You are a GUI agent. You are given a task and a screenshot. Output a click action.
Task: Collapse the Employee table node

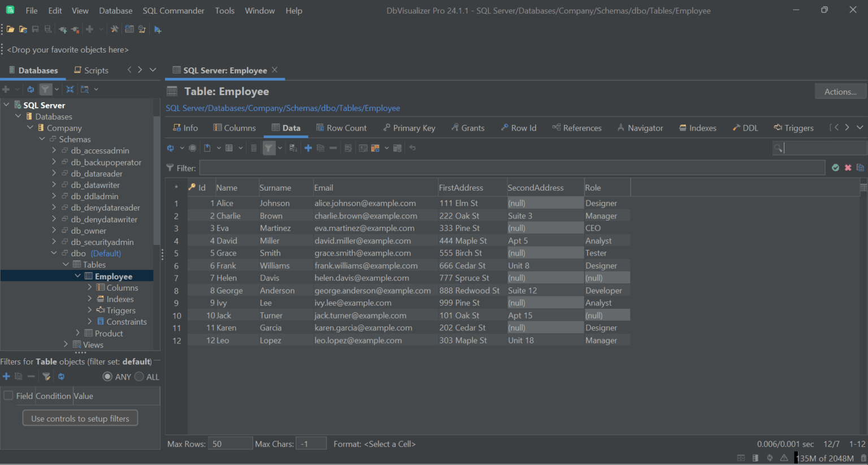pyautogui.click(x=78, y=276)
